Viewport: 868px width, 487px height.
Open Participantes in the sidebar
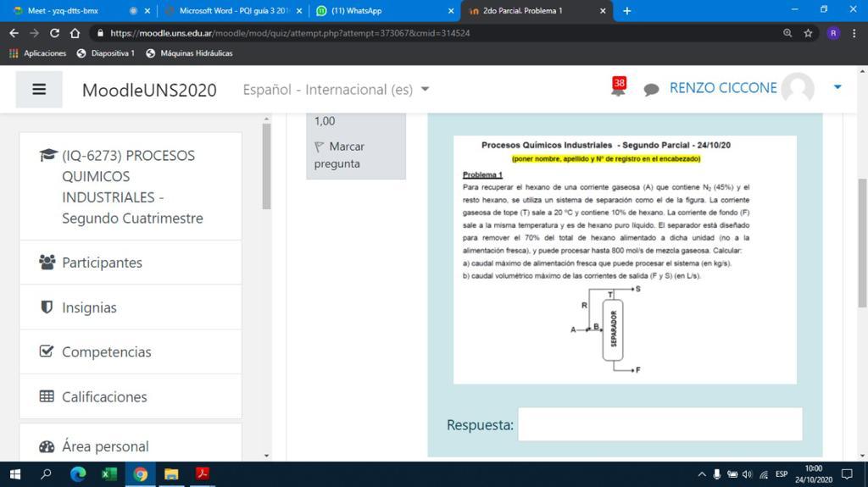coord(102,263)
